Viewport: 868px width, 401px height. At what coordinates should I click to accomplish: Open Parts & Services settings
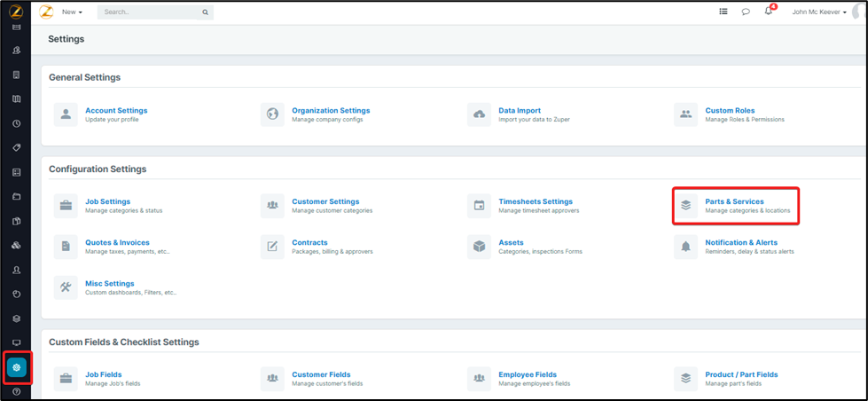(734, 201)
